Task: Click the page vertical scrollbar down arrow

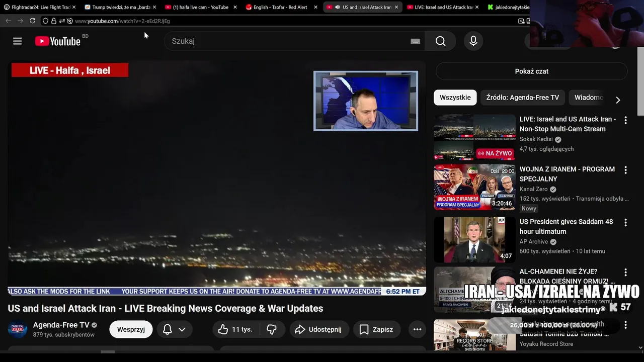Action: (x=640, y=347)
